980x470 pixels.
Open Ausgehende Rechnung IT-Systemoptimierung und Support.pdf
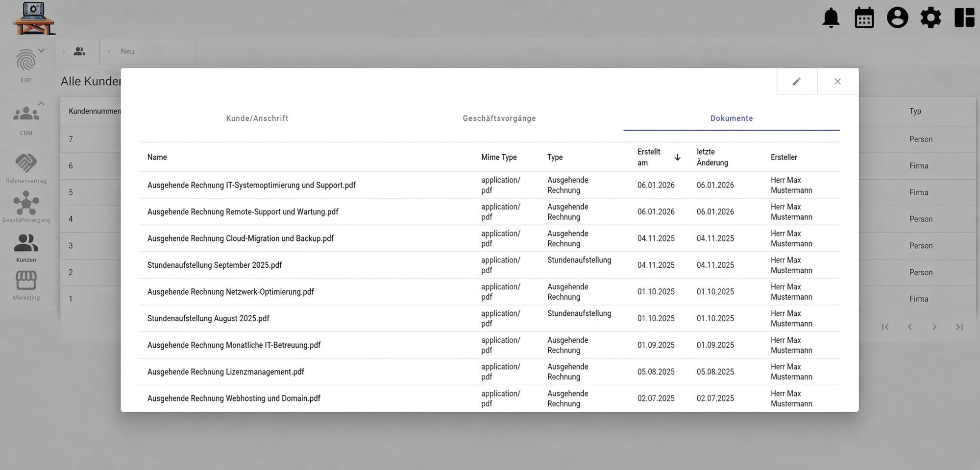251,185
